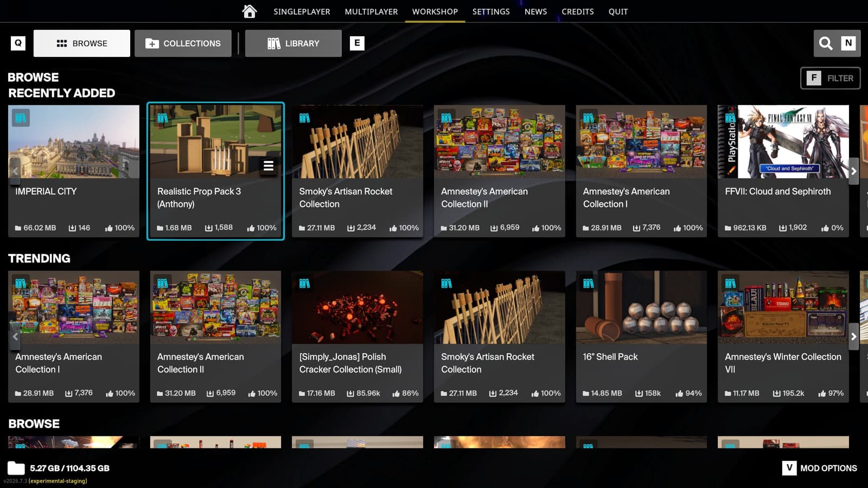Click library icon on Winter Collection VII card
The image size is (868, 488).
tap(730, 283)
